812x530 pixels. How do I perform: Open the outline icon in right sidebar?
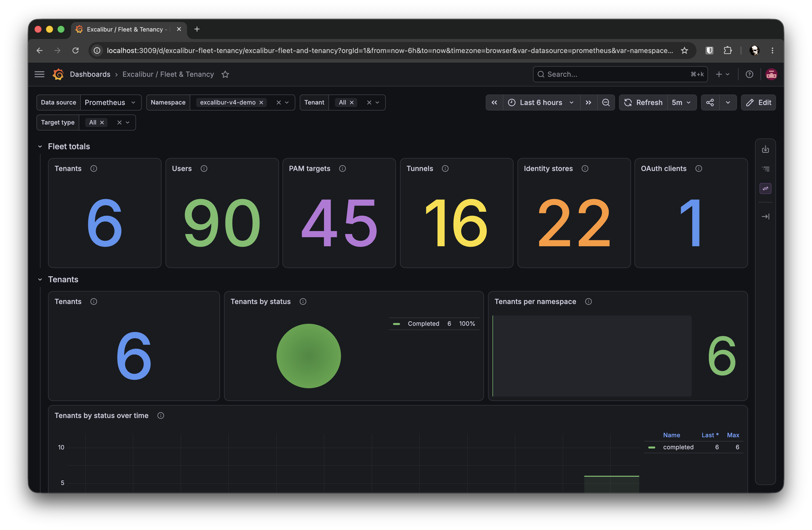(765, 168)
